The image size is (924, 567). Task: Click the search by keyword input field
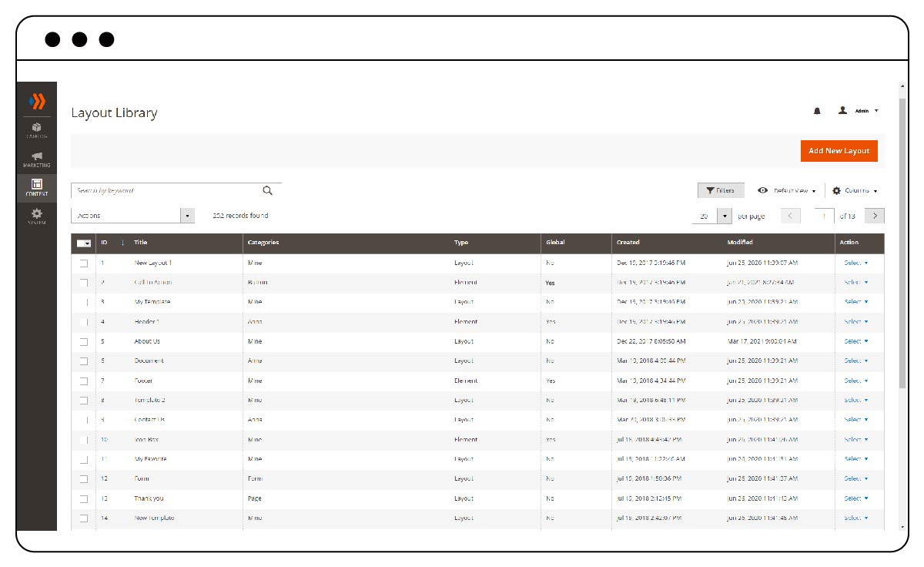(x=162, y=190)
